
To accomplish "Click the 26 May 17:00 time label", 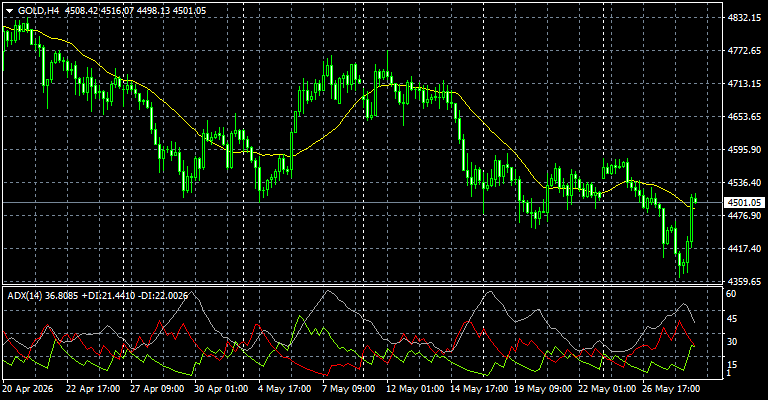I will (671, 389).
